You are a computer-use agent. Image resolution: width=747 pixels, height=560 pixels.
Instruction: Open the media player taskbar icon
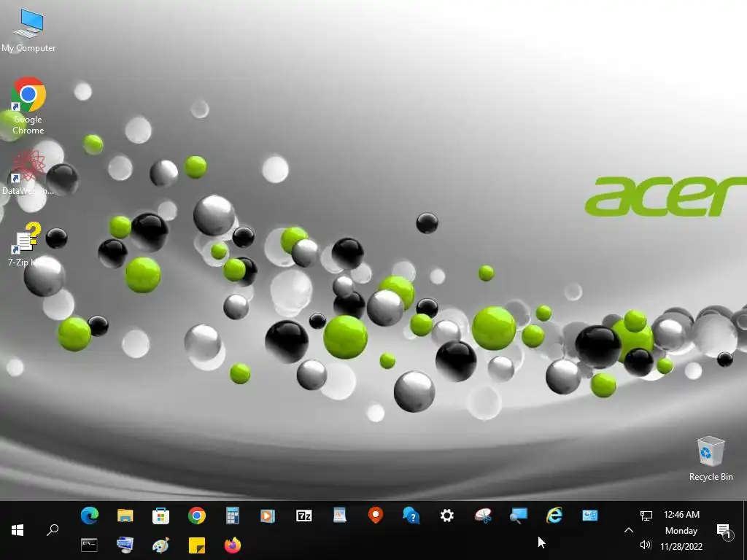(x=268, y=516)
